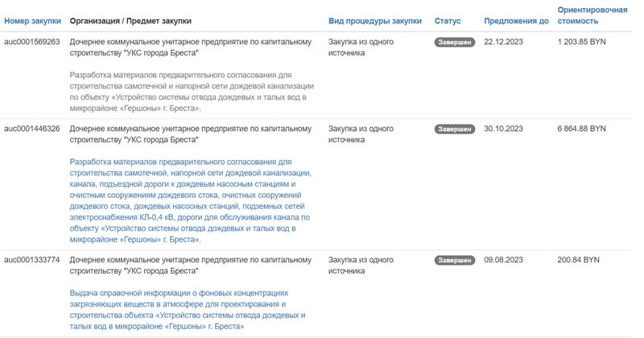Viewport: 644px width, 338px height.
Task: Click the 200.84 BYN cost value
Action: (578, 260)
